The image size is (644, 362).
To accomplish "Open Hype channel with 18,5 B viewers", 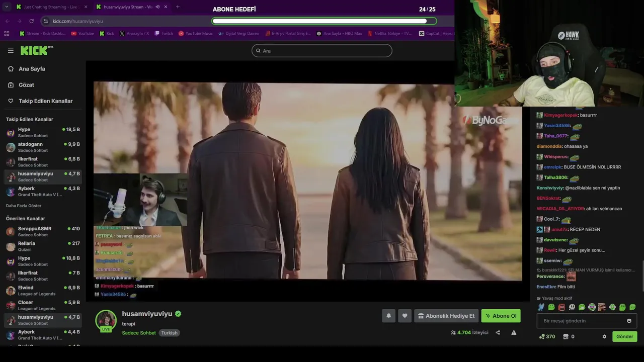I will 43,132.
